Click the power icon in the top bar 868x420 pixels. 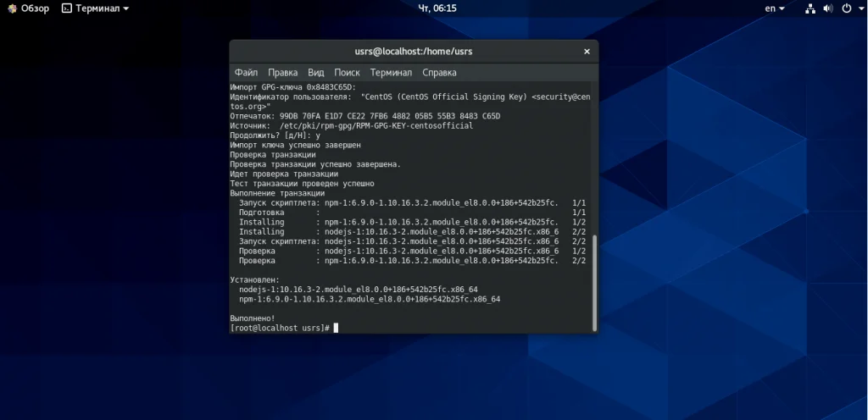846,8
